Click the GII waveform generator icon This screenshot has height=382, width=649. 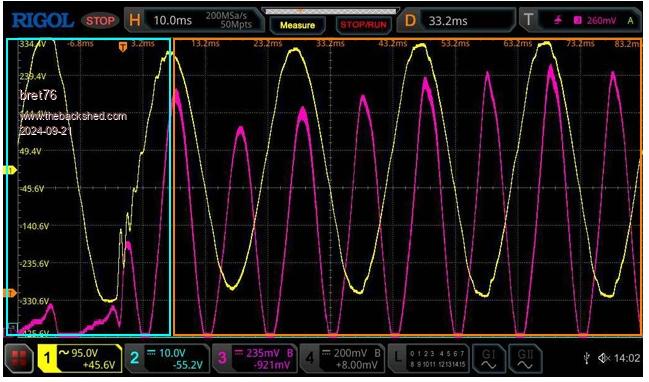[525, 358]
